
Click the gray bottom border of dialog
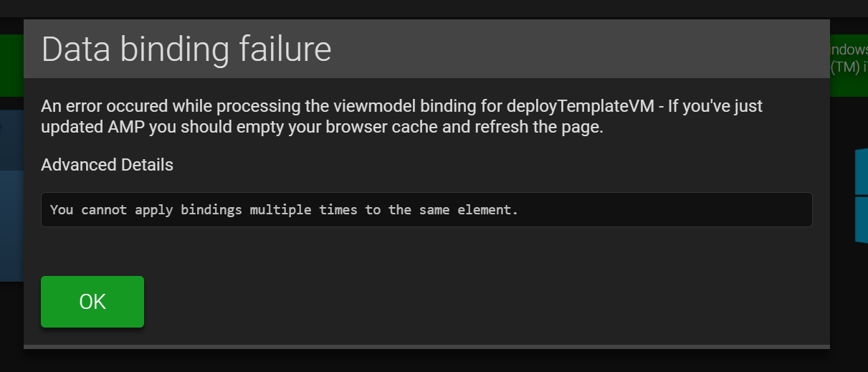coord(426,347)
